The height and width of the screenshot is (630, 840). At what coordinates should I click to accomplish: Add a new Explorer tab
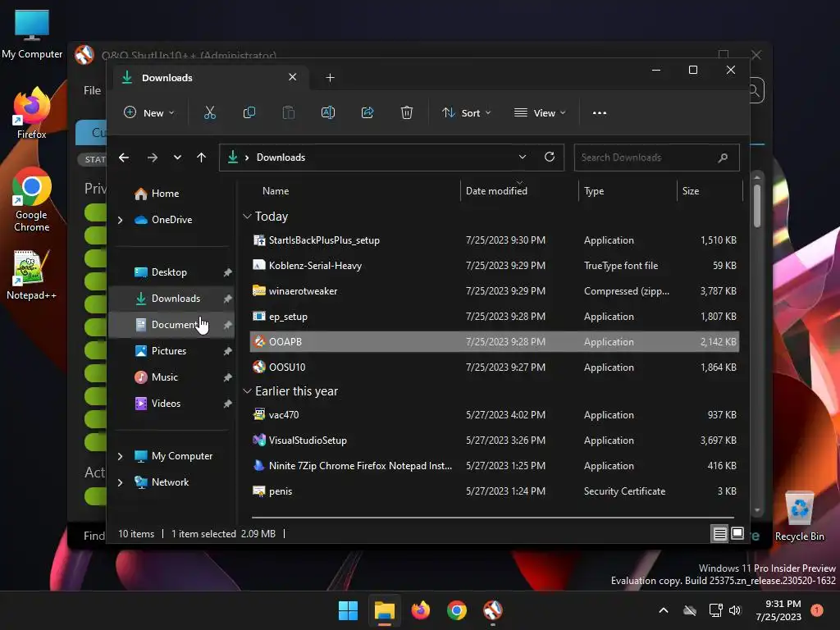330,78
